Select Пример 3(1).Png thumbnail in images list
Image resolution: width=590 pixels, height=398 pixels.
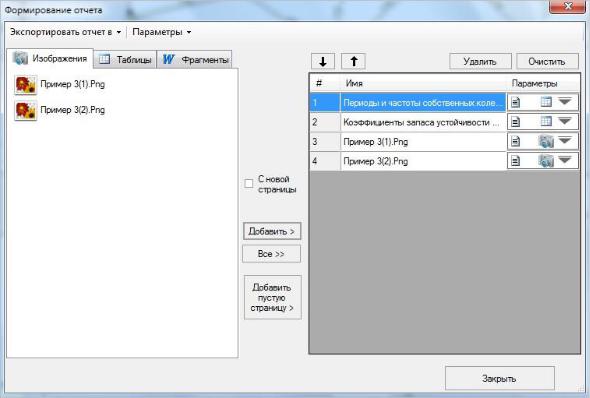point(26,85)
